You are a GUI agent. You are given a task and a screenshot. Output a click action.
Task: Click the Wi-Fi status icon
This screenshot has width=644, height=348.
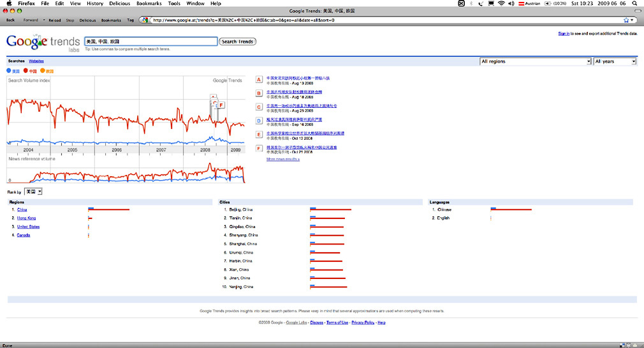[501, 3]
